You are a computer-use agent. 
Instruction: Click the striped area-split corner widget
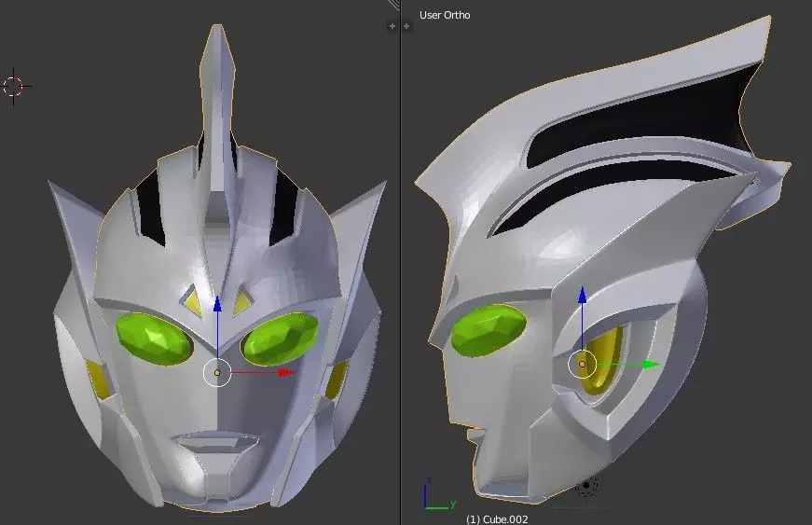click(x=394, y=5)
